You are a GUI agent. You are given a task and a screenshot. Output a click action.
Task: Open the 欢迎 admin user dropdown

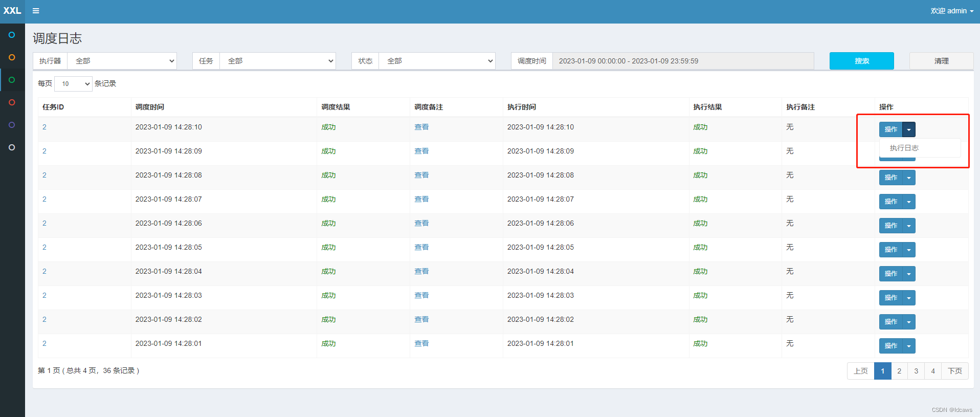pos(952,11)
